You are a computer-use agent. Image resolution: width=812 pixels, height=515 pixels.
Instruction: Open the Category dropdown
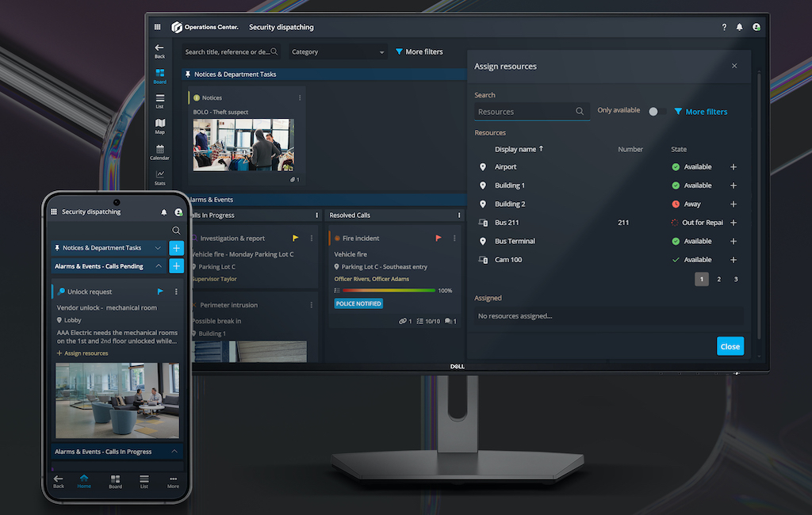(338, 52)
